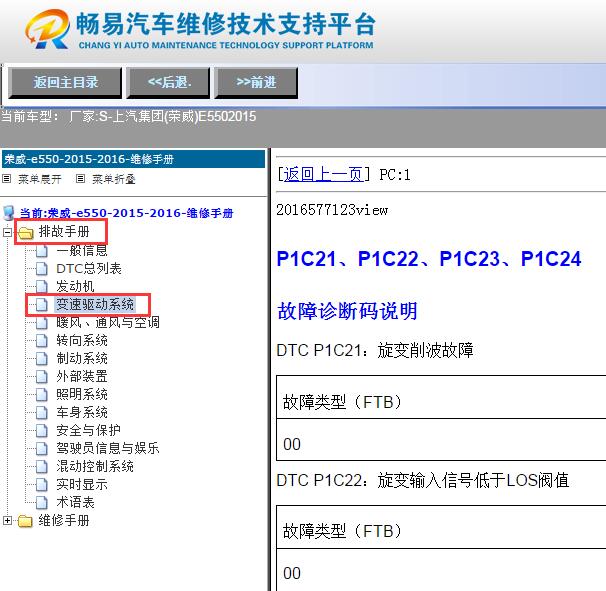The height and width of the screenshot is (591, 606).
Task: Click the 00 cell under DTC P1C21 table
Action: (x=441, y=440)
